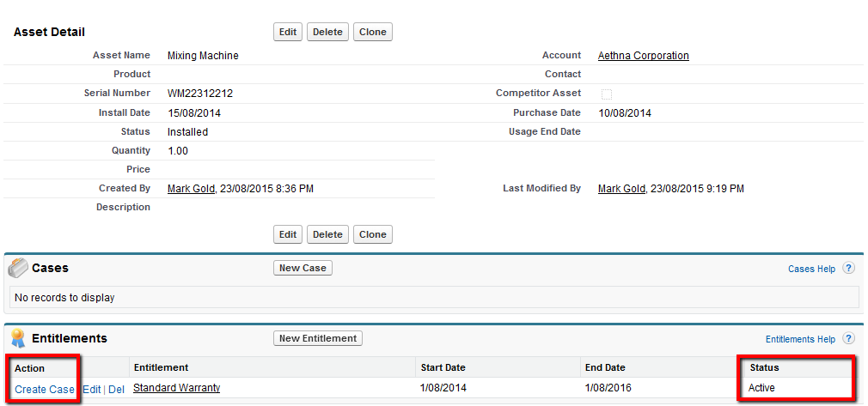Viewport: 868px width, 406px height.
Task: Toggle the Competitor Asset checkbox
Action: click(607, 94)
